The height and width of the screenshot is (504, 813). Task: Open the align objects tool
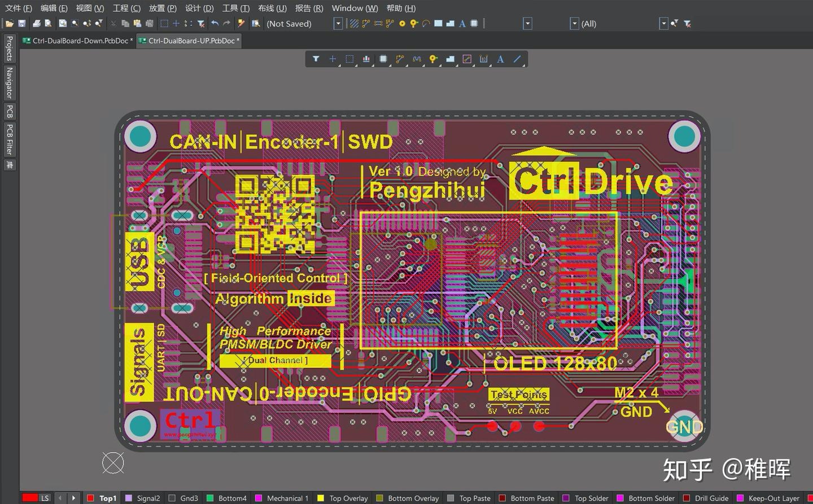(x=366, y=59)
